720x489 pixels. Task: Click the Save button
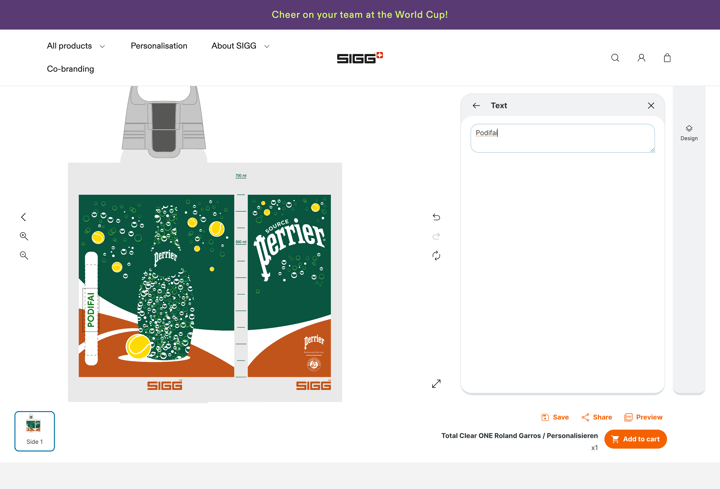555,417
